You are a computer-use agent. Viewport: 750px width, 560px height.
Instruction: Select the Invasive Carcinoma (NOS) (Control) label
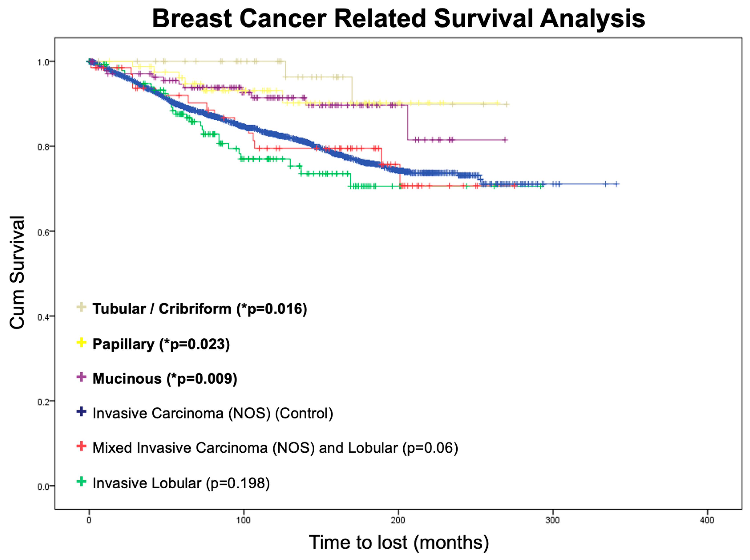(x=213, y=414)
